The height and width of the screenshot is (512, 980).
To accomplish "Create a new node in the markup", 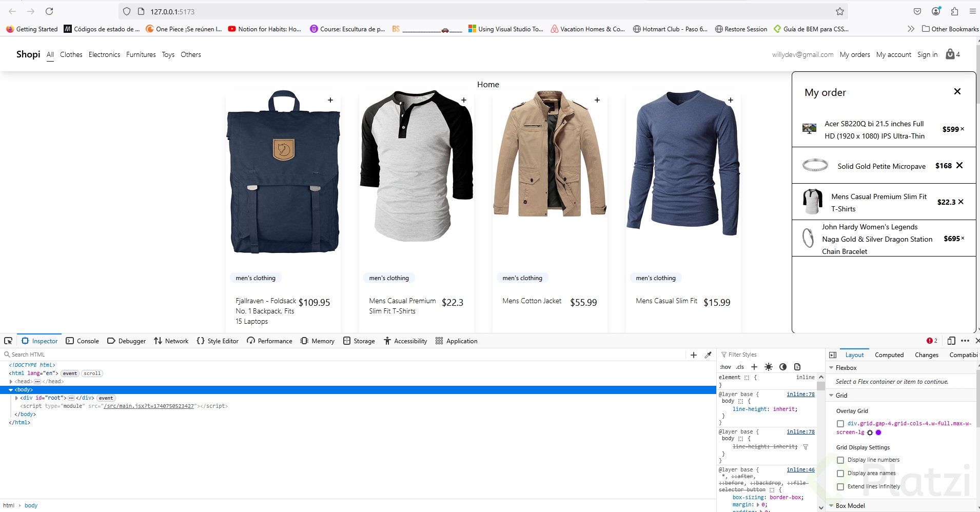I will (694, 355).
